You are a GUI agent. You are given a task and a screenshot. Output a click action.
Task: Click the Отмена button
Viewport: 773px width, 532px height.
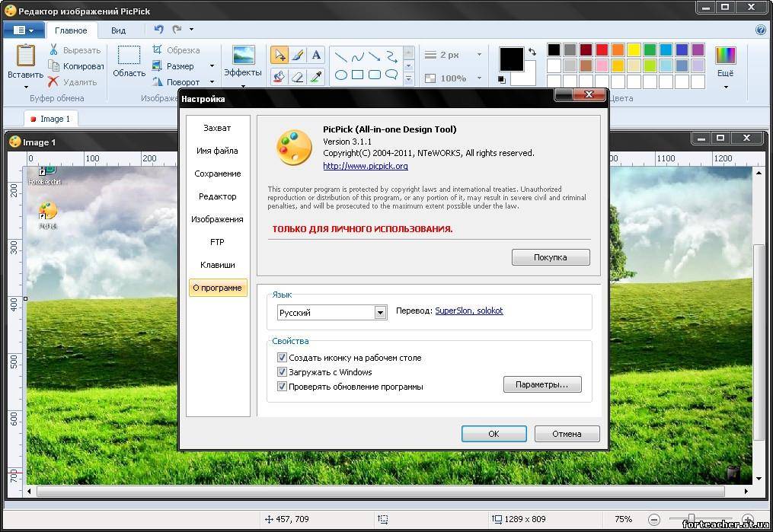click(567, 434)
